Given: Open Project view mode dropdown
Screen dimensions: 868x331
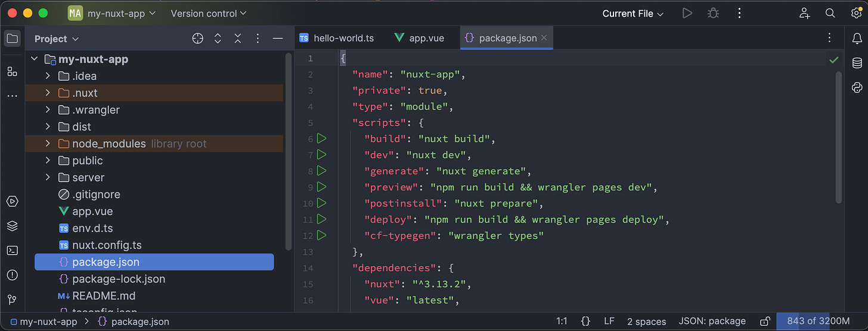Looking at the screenshot, I should point(57,39).
